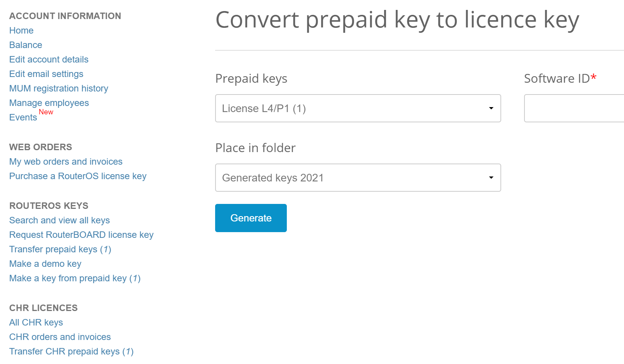624x364 pixels.
Task: Open CHR orders and invoices
Action: click(x=60, y=337)
